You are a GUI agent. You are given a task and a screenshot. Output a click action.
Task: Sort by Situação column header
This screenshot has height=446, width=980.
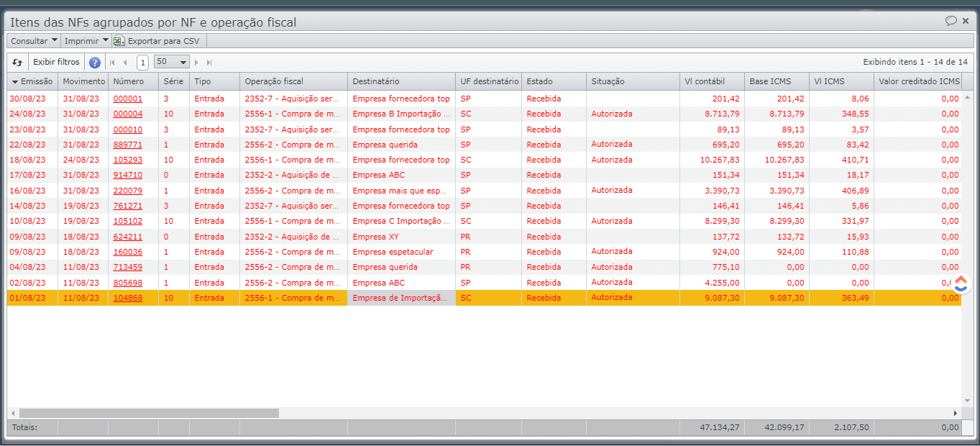point(633,81)
